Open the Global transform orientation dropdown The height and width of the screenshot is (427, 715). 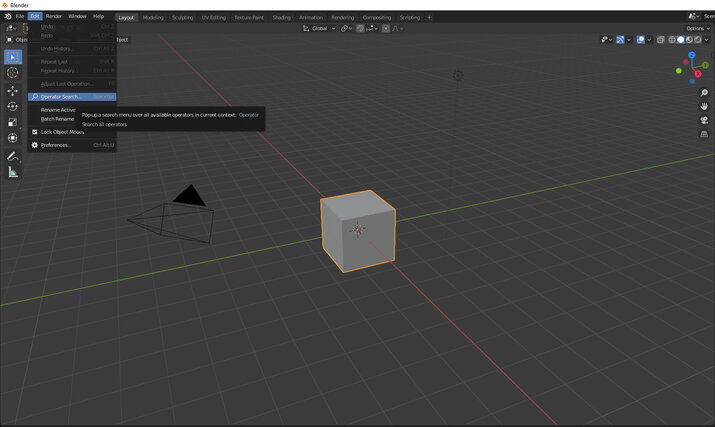click(319, 28)
